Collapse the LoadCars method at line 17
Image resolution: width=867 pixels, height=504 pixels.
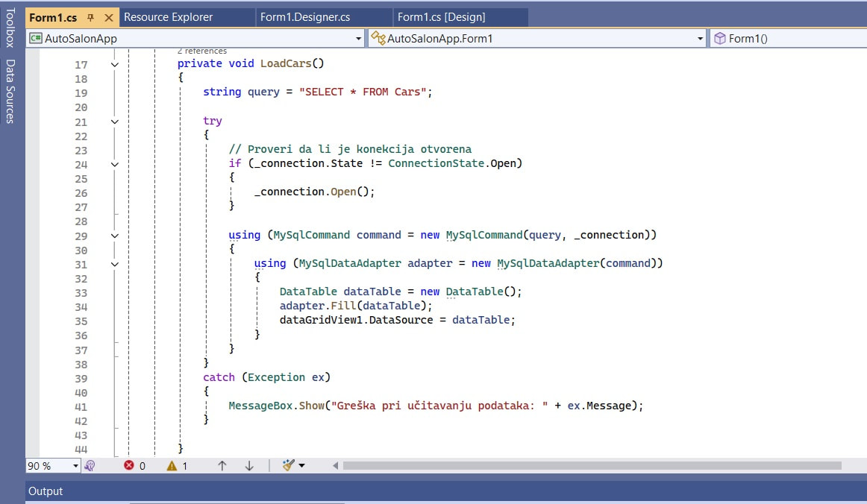(x=114, y=65)
